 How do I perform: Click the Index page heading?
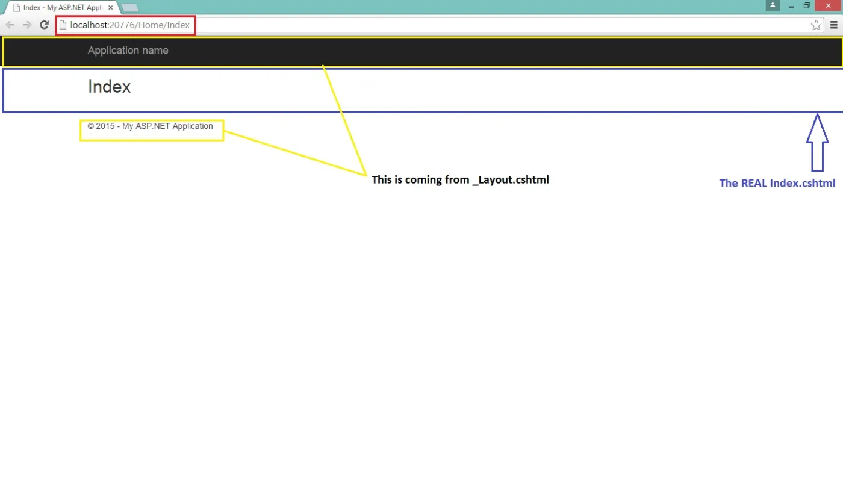109,87
